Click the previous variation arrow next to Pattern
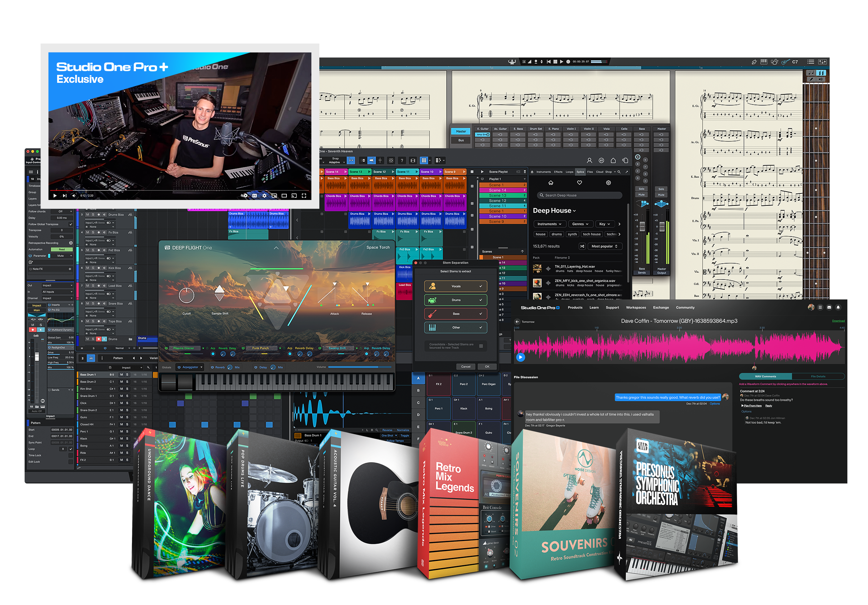The width and height of the screenshot is (868, 605). pos(133,358)
